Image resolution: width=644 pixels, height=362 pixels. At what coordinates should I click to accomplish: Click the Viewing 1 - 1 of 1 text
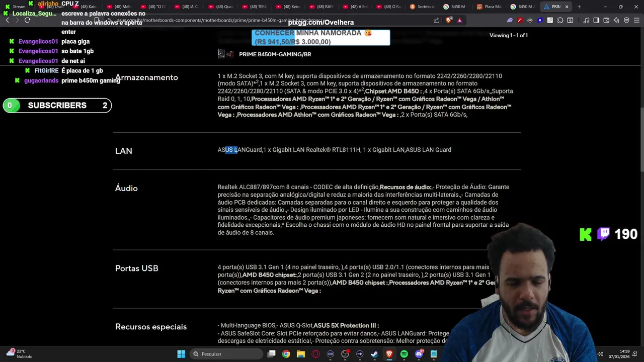[x=509, y=35]
